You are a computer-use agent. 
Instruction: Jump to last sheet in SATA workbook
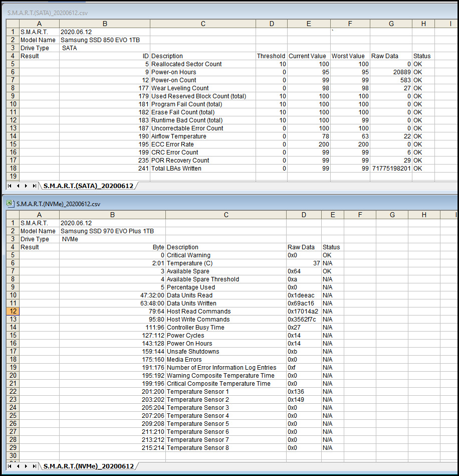tap(35, 186)
